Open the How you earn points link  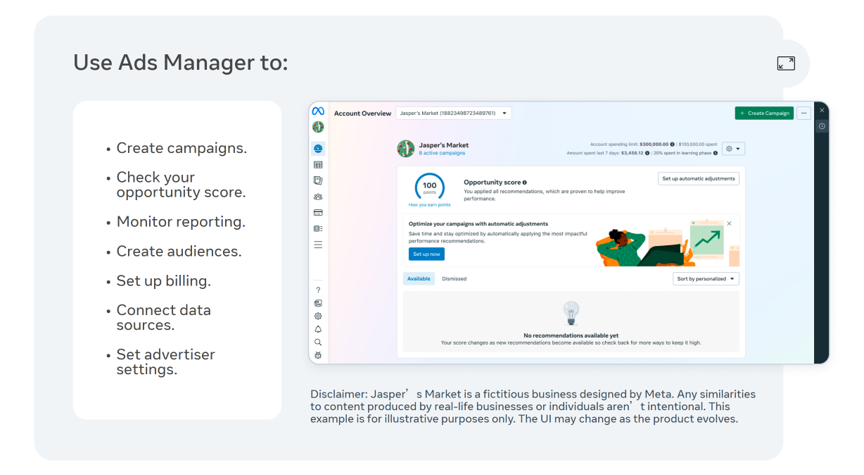click(429, 205)
